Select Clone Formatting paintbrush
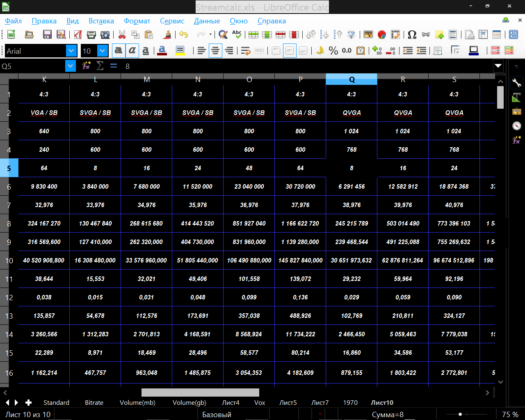 167,35
